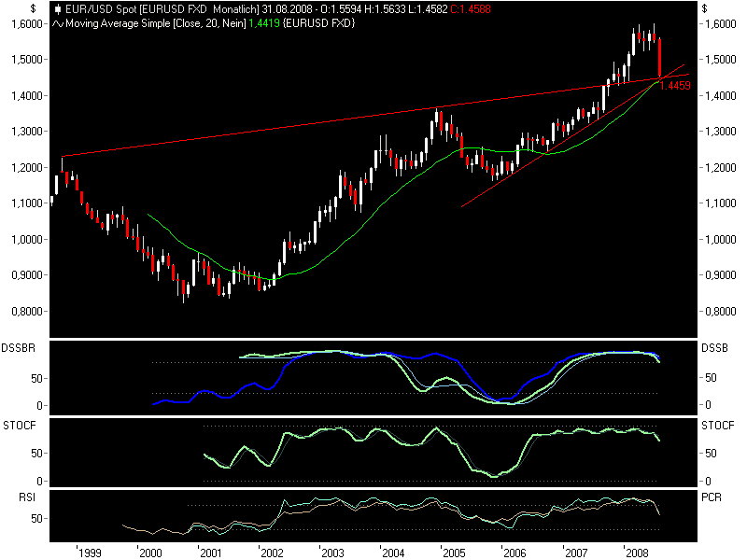Image resolution: width=747 pixels, height=560 pixels.
Task: Click the 1,1000 value on right price axis
Action: [720, 203]
